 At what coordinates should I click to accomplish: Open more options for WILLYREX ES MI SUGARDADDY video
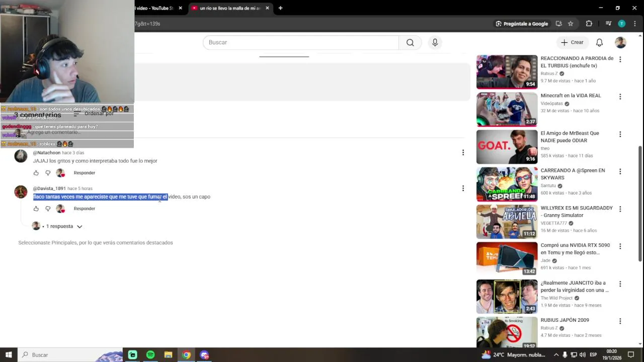coord(620,209)
